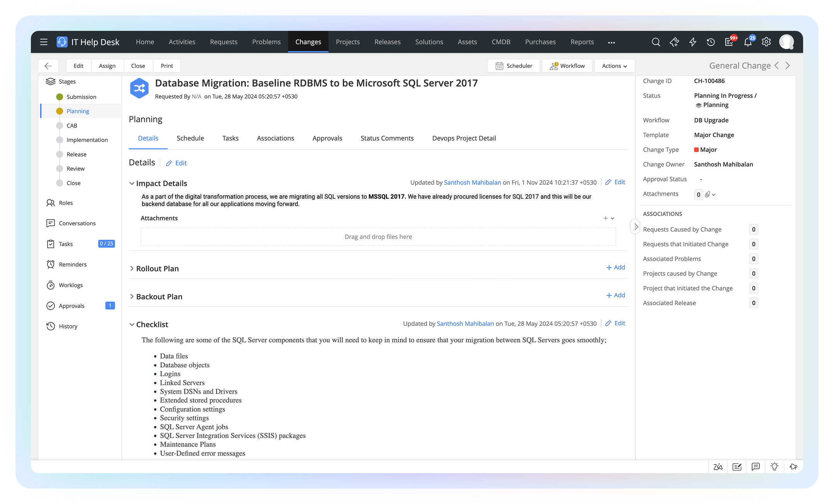Click the hamburger menu icon

44,42
